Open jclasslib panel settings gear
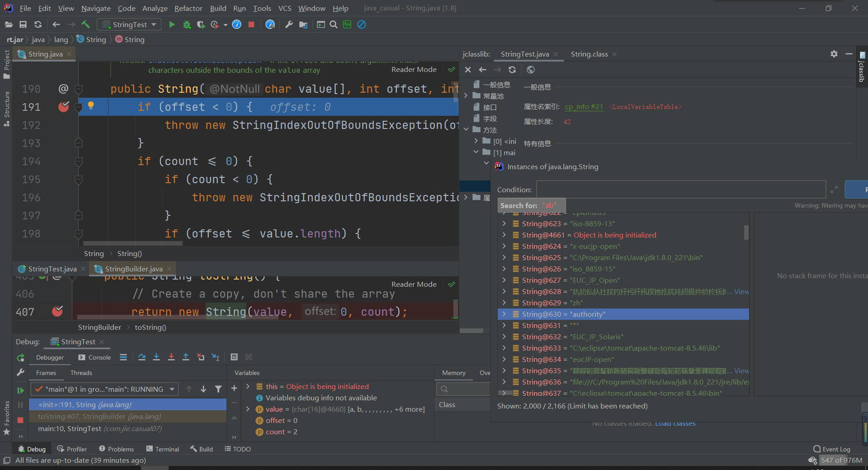 (834, 54)
